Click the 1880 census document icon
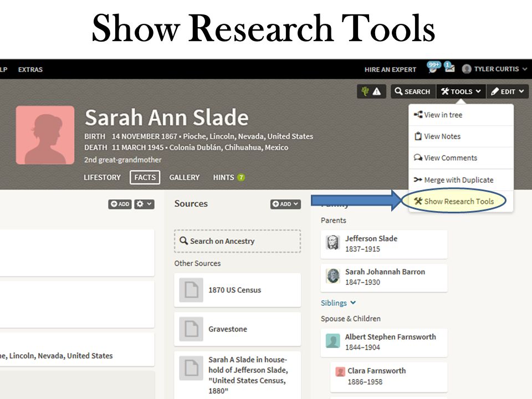Screen dimensions: 532x399 [191, 368]
